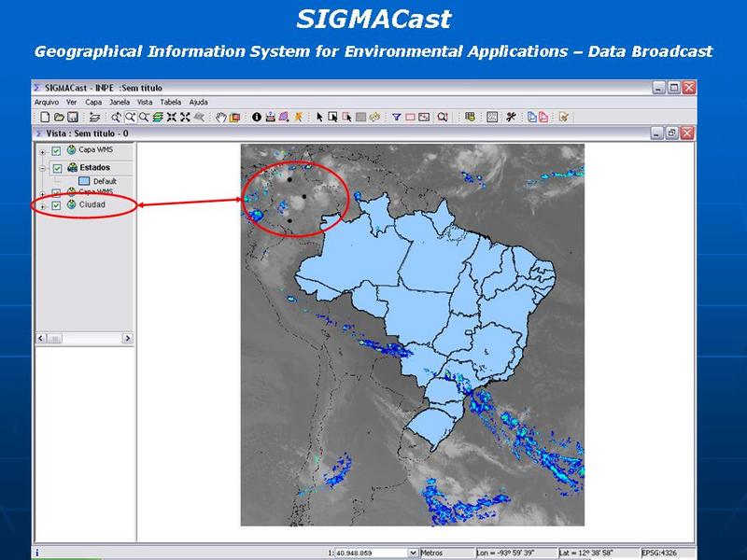747x560 pixels.
Task: Toggle the Capa WMS checkbox above Ciudad
Action: pyautogui.click(x=56, y=192)
